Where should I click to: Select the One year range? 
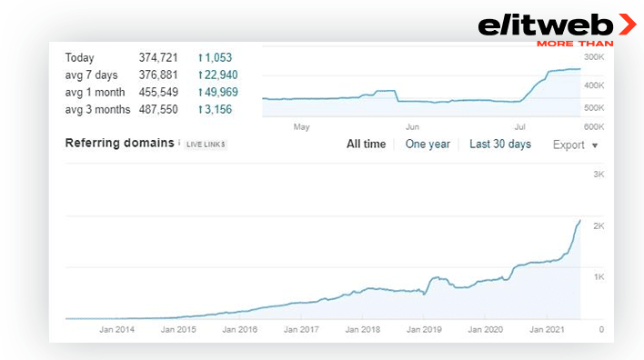click(x=428, y=144)
